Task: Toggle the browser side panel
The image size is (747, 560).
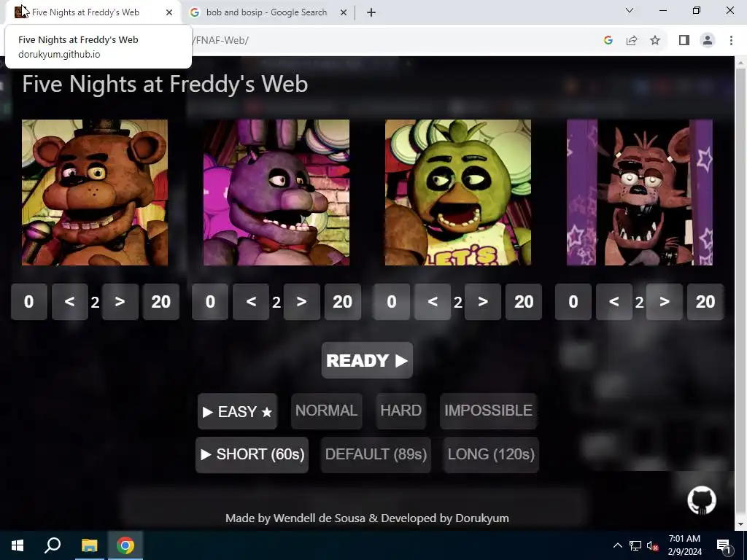Action: (684, 41)
